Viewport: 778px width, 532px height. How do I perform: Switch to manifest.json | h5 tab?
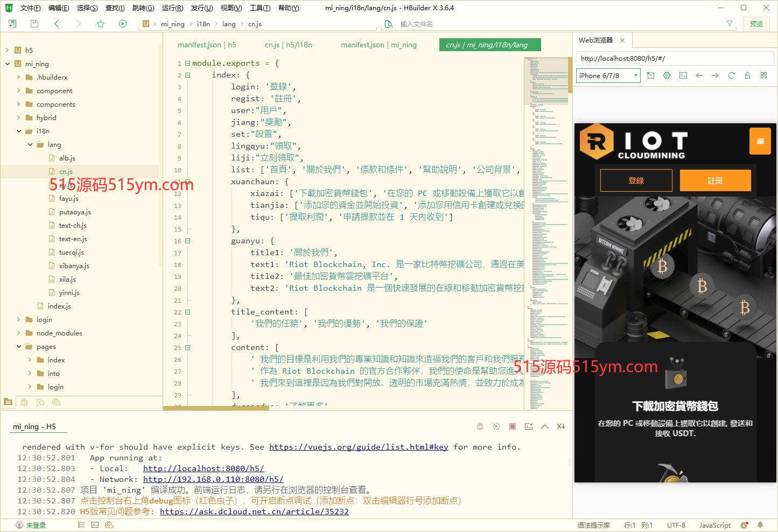207,45
